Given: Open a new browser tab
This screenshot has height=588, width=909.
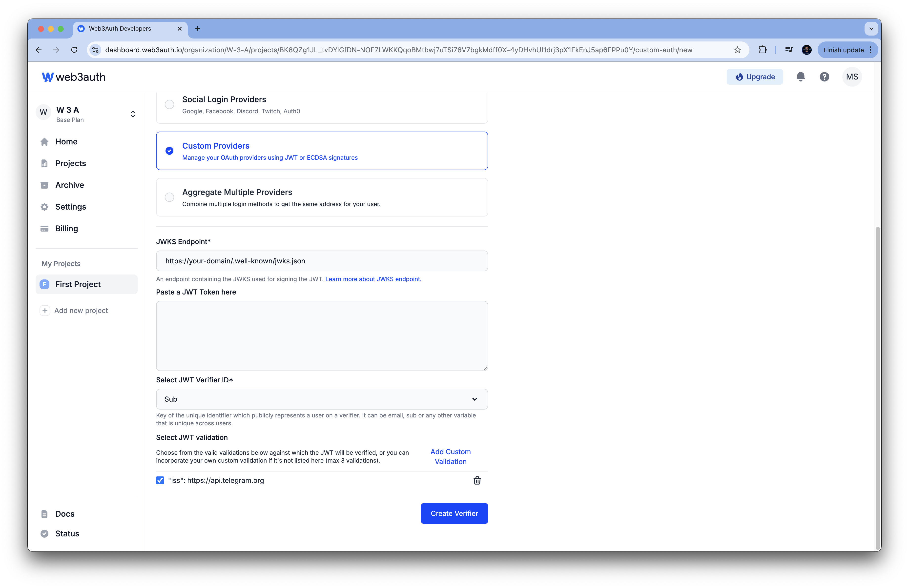Looking at the screenshot, I should (197, 29).
